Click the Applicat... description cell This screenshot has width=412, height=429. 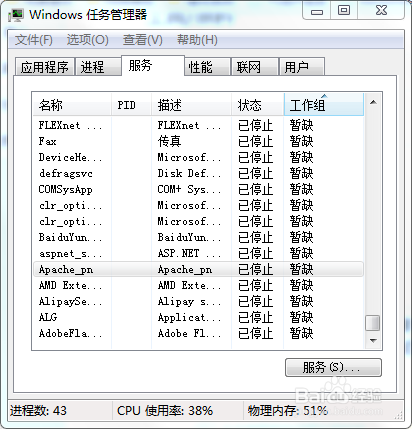tap(189, 317)
